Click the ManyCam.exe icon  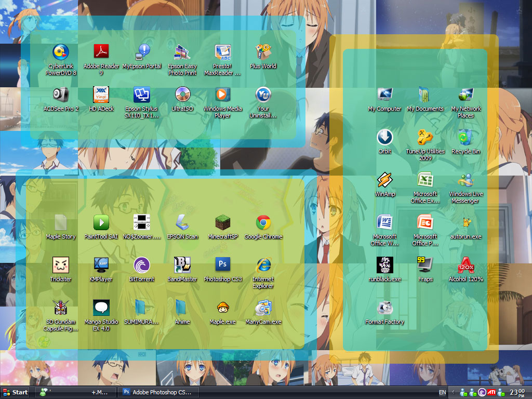263,308
